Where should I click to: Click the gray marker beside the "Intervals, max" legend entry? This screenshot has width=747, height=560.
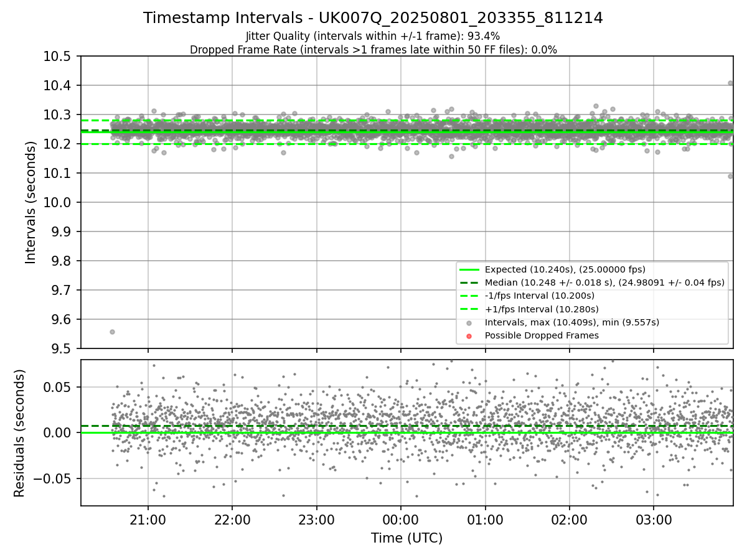click(469, 323)
